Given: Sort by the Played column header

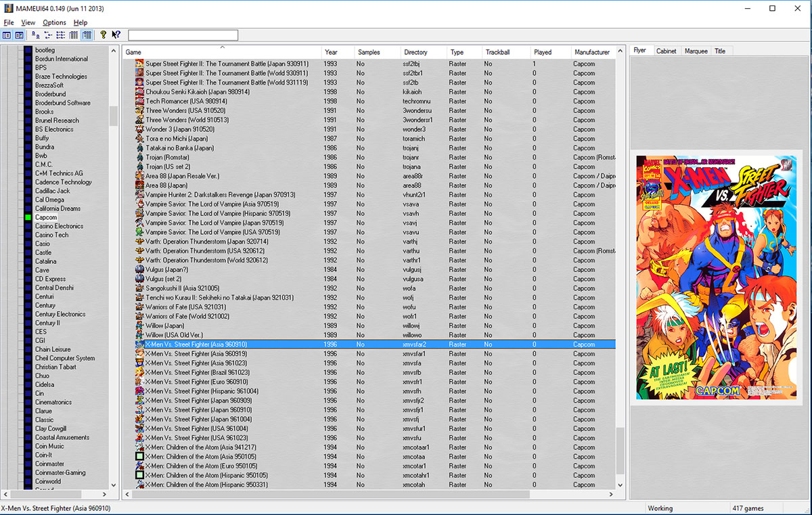Looking at the screenshot, I should (550, 52).
